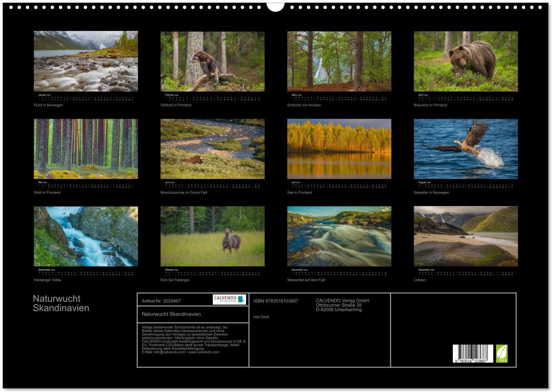
Task: Click the See in Finnland golden lake photo
Action: tap(339, 149)
